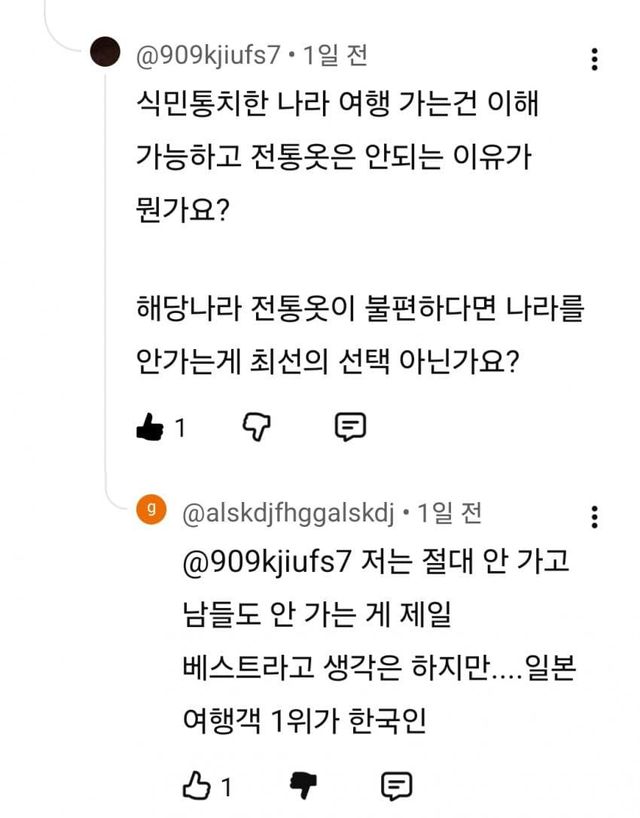
Task: Click the top comment's "1일 전" timestamp
Action: click(334, 56)
